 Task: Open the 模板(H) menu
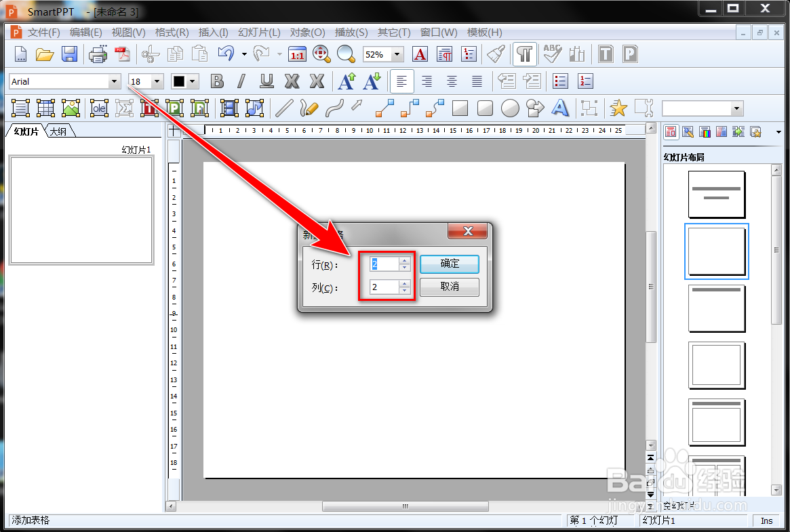484,33
